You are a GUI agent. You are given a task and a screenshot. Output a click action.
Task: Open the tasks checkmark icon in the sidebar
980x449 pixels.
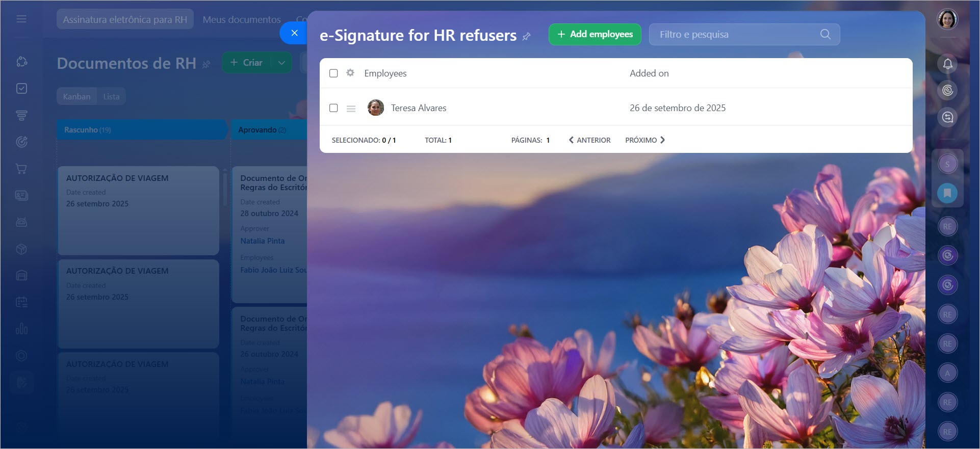coord(21,89)
